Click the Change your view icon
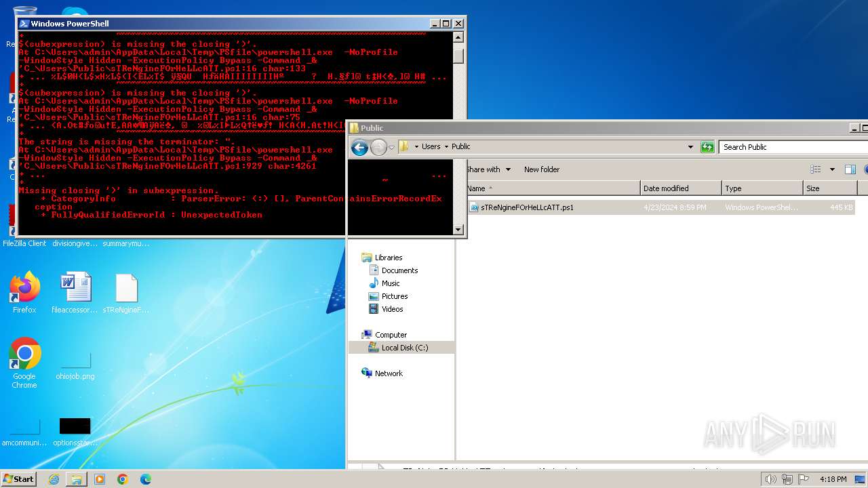The width and height of the screenshot is (868, 488). pos(815,169)
